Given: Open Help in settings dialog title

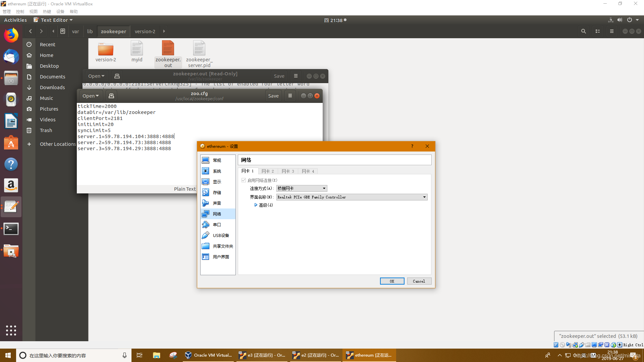Looking at the screenshot, I should (x=412, y=146).
